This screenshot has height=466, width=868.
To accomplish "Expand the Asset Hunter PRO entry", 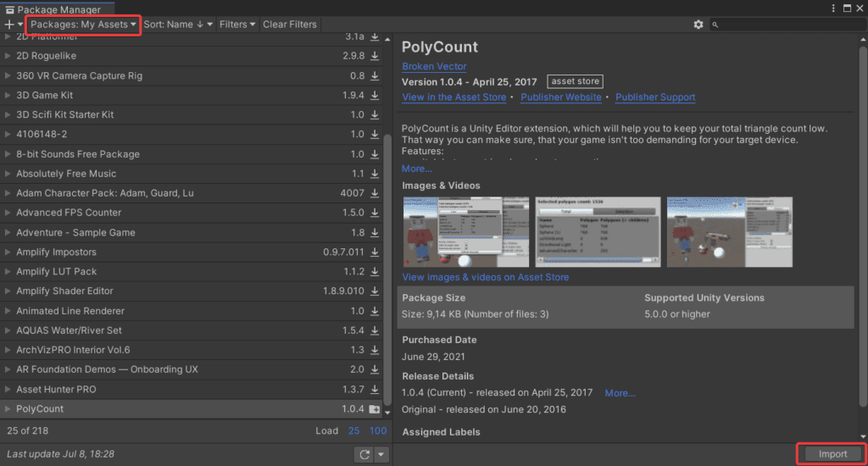I will coord(7,389).
